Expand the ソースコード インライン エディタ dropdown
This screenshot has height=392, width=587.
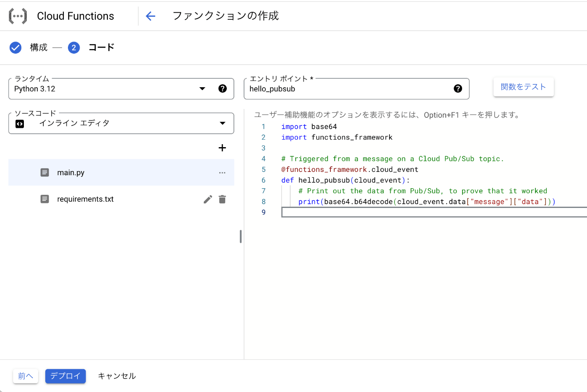[121, 123]
